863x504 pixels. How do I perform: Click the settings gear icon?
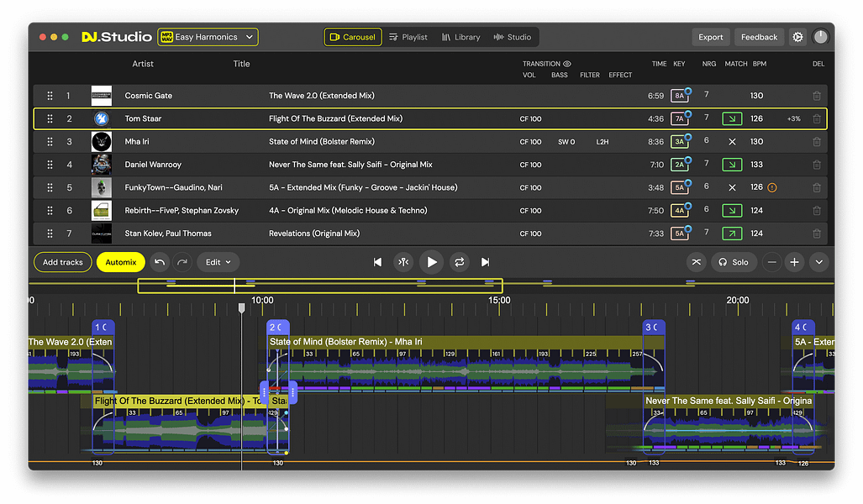(x=797, y=37)
